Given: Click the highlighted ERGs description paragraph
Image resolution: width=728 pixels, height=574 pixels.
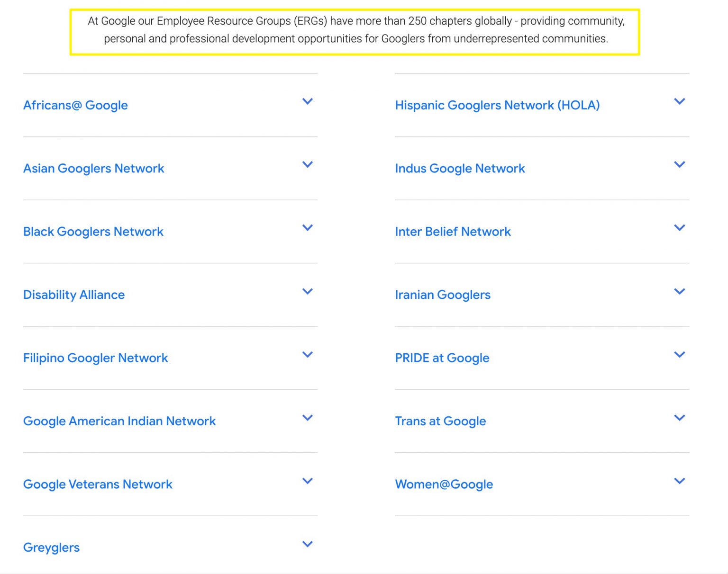Looking at the screenshot, I should (x=355, y=30).
